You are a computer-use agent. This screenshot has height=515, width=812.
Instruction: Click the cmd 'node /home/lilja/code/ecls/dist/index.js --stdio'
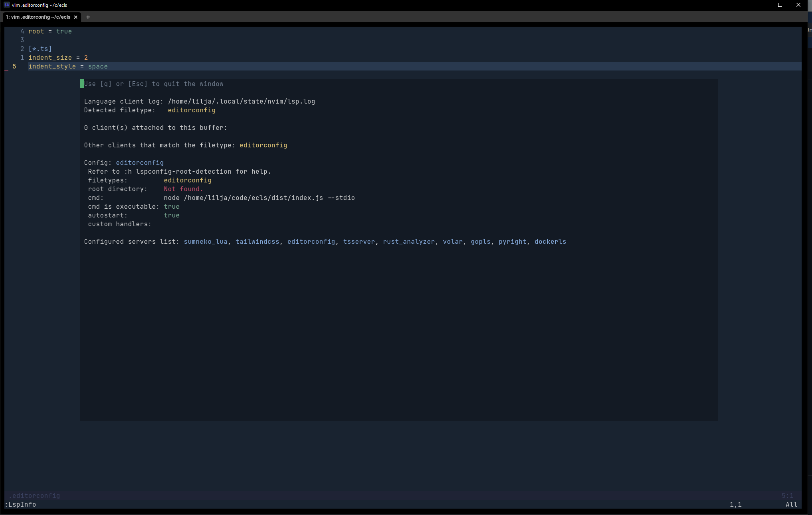tap(260, 198)
